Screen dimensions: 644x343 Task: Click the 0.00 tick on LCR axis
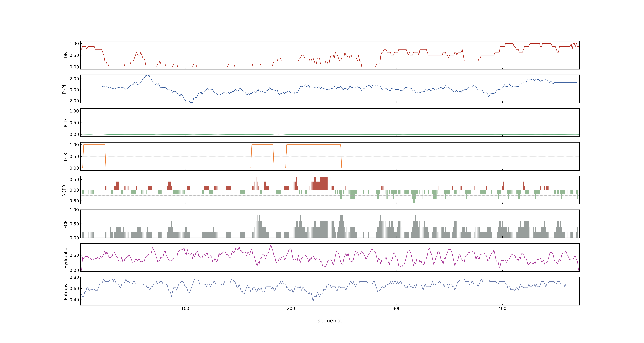pos(74,168)
